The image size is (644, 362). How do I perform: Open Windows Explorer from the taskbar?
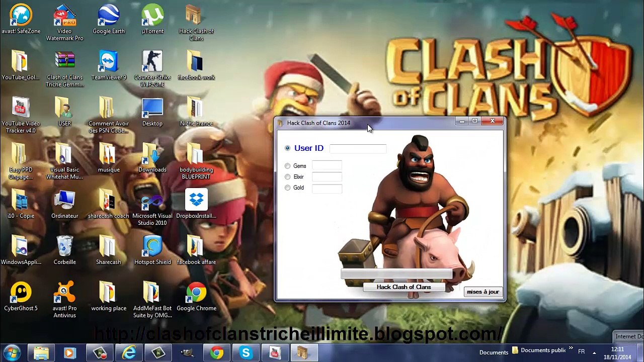[x=41, y=352]
